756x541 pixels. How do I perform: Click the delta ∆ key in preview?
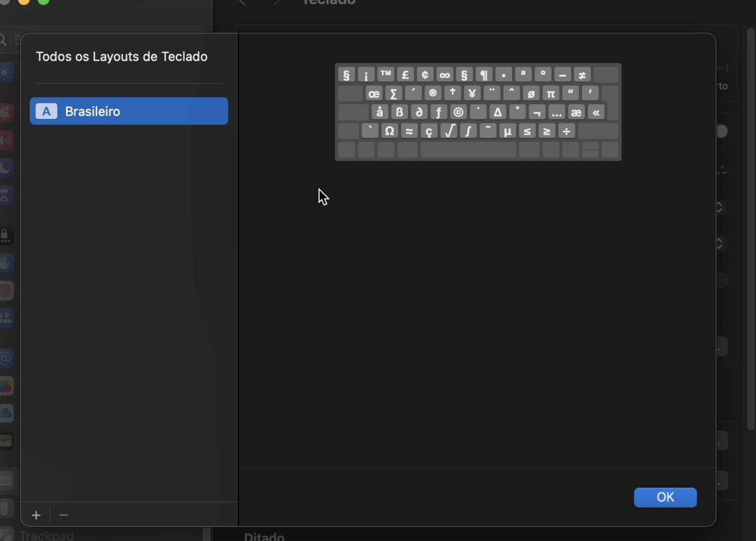pyautogui.click(x=497, y=112)
